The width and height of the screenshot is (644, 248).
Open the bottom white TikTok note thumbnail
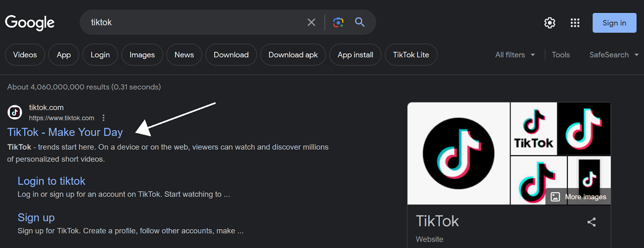click(x=539, y=180)
